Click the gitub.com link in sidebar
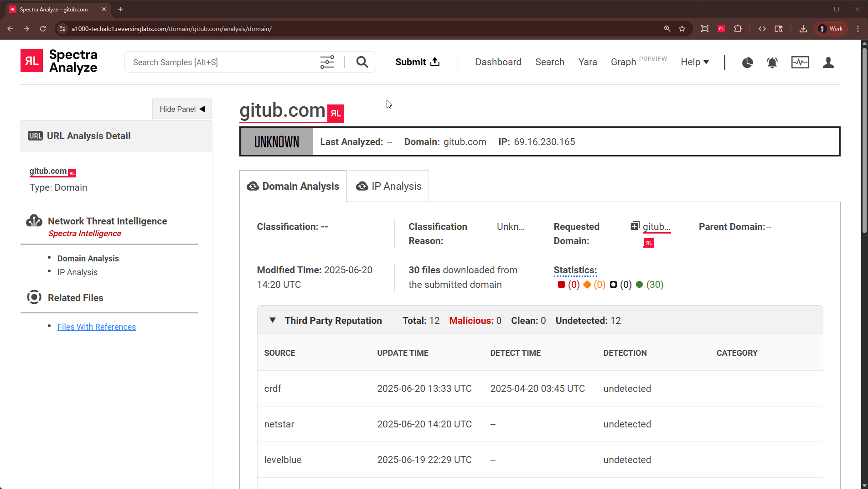Viewport: 868px width, 489px height. 48,171
